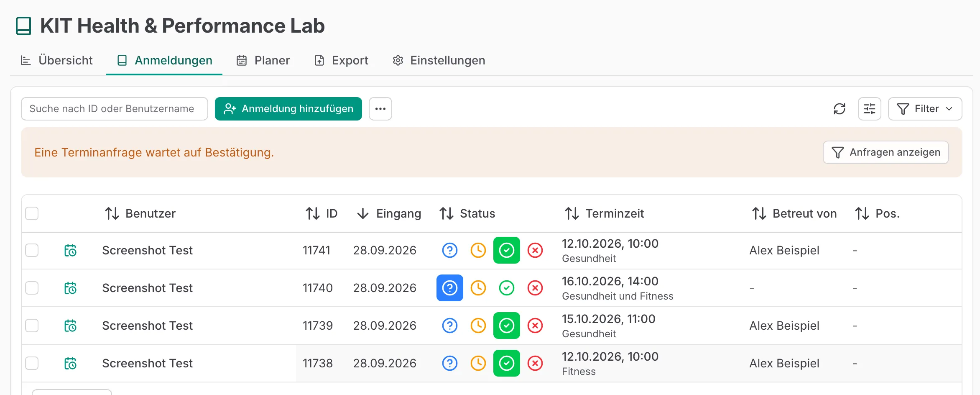Reject registration 11740 with red X
Viewport: 980px width, 395px height.
tap(535, 288)
